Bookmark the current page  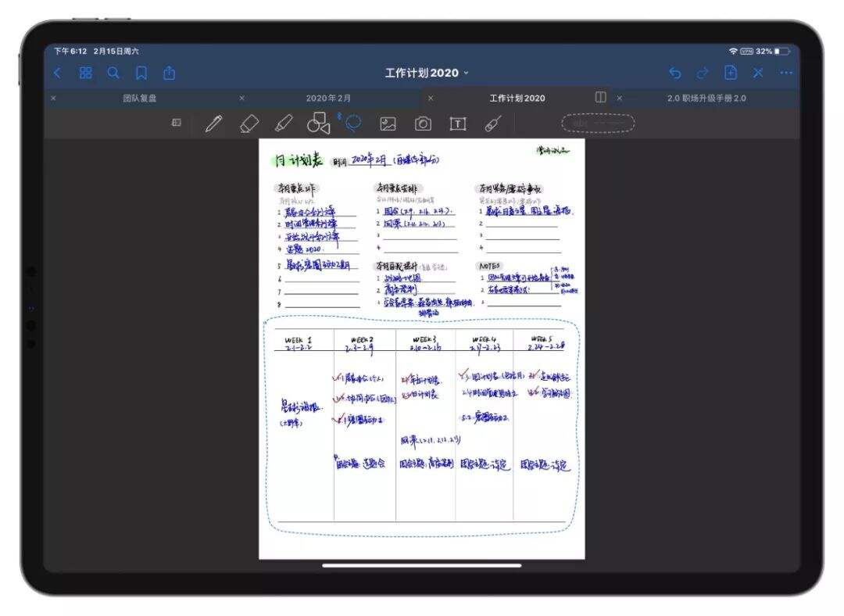[141, 73]
